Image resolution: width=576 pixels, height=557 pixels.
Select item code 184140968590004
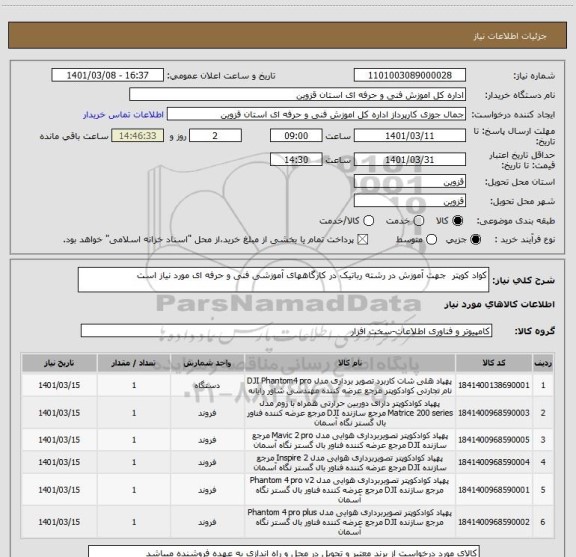coord(494,462)
